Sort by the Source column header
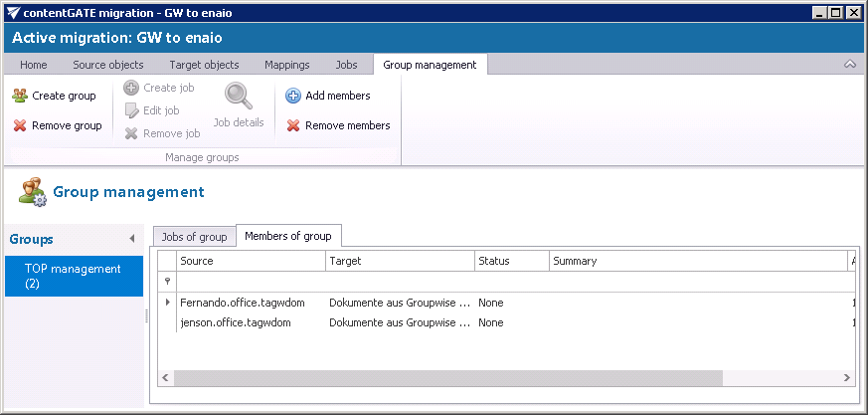868x415 pixels. pyautogui.click(x=251, y=261)
